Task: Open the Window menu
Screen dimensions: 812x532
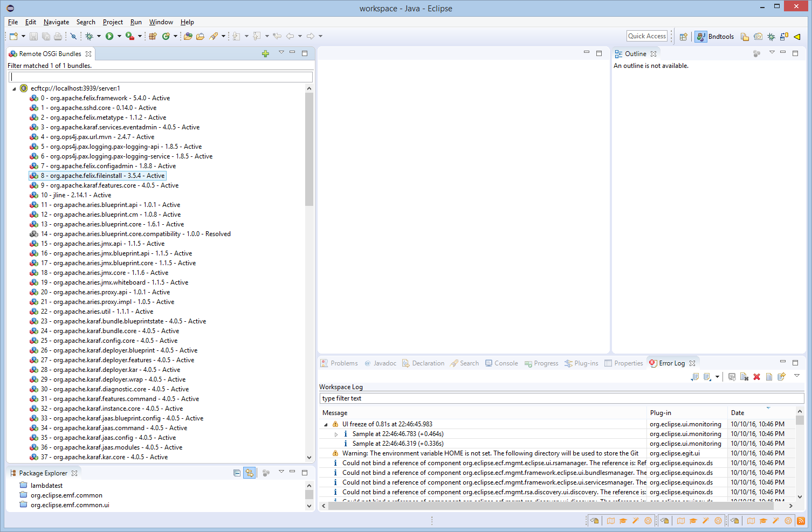Action: [161, 22]
